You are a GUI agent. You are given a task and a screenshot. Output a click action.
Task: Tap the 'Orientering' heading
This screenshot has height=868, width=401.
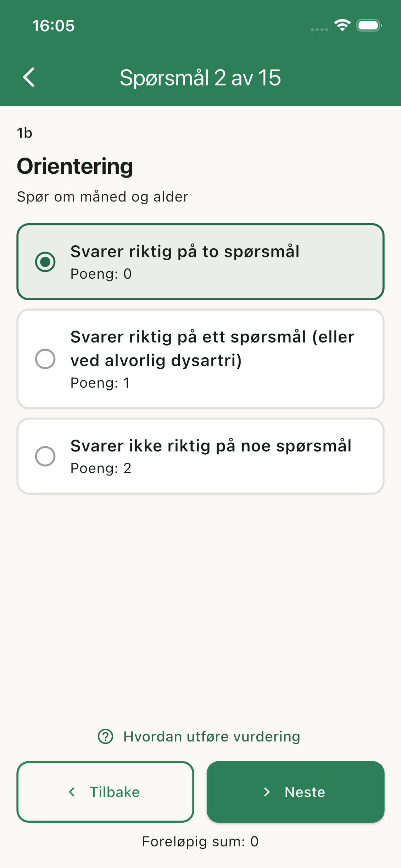(x=75, y=166)
